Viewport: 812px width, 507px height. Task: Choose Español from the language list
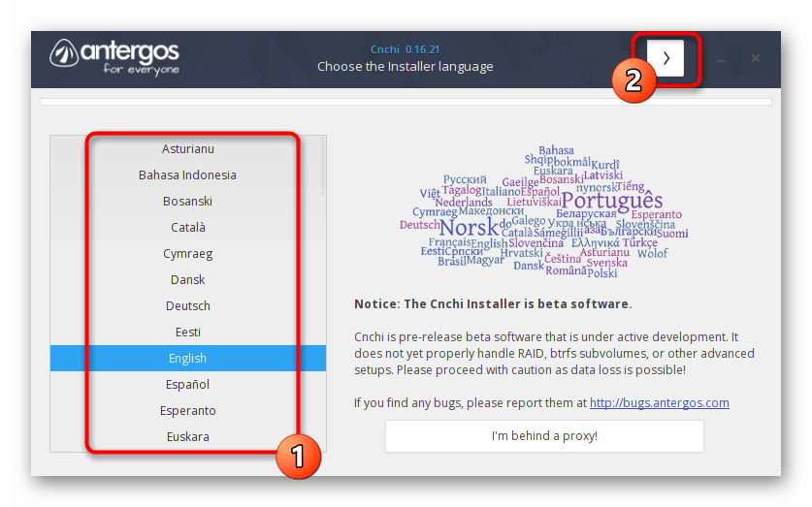[x=187, y=385]
